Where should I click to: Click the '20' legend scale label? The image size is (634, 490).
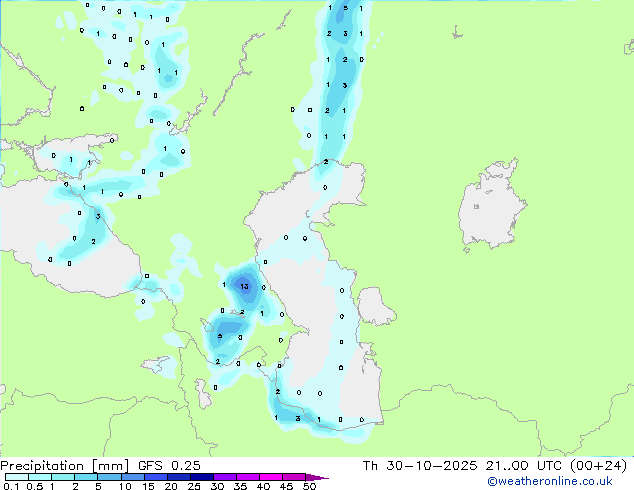(171, 486)
